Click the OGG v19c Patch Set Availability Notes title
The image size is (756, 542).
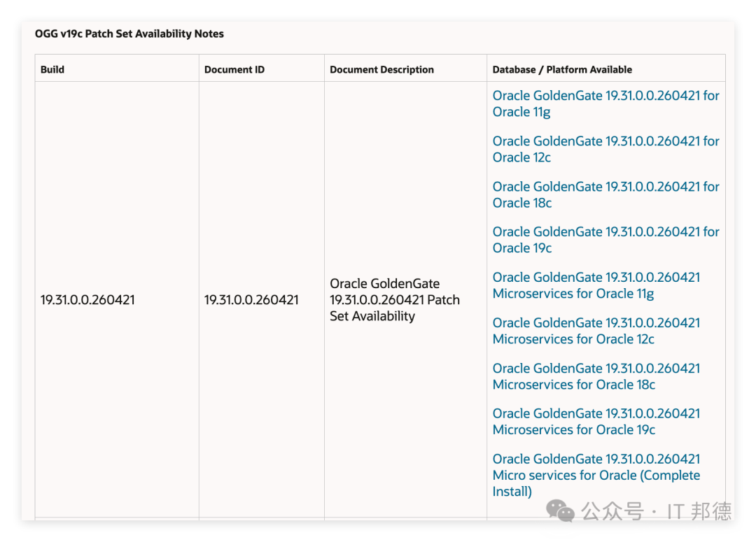[x=129, y=34]
